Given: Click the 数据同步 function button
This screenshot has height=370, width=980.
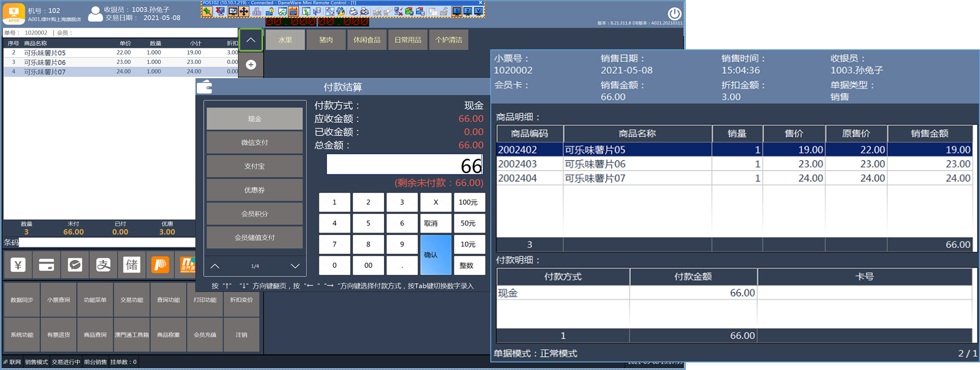Looking at the screenshot, I should tap(22, 300).
